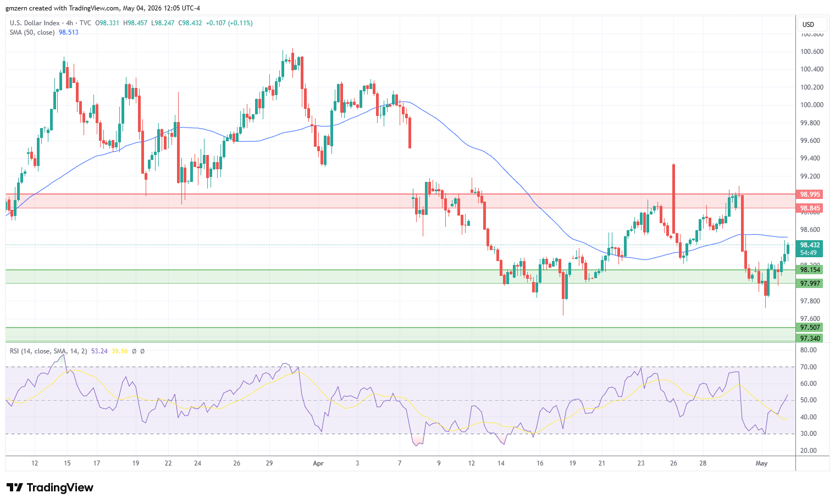Click the 21 date label on the time axis
This screenshot has height=504, width=835.
(602, 463)
